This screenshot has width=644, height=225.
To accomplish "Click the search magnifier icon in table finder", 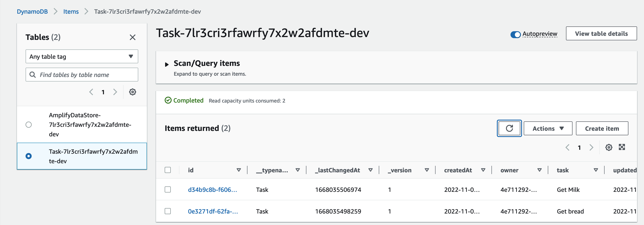I will coord(33,75).
